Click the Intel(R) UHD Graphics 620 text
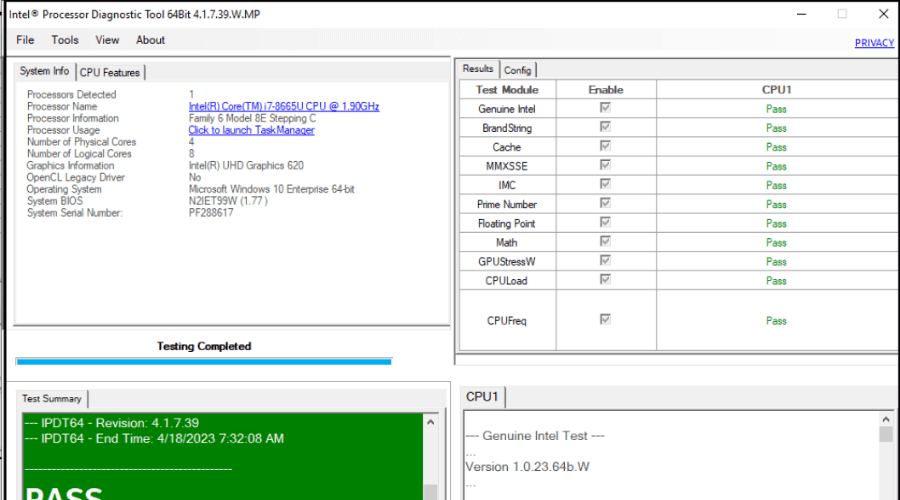 tap(246, 165)
